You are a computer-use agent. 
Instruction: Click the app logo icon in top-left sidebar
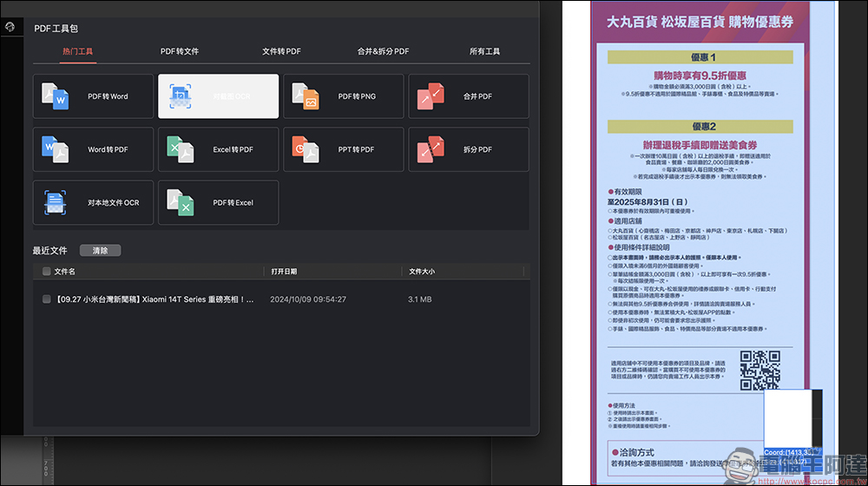point(10,27)
